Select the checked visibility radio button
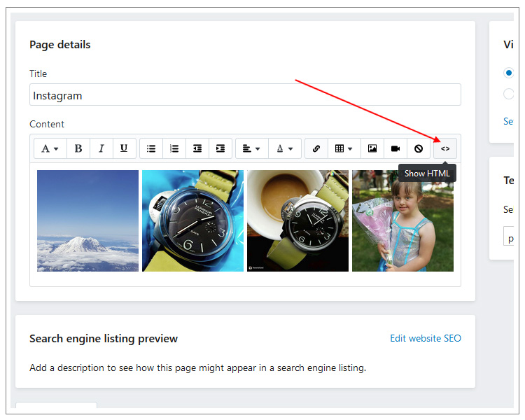The image size is (525, 420). coord(509,73)
